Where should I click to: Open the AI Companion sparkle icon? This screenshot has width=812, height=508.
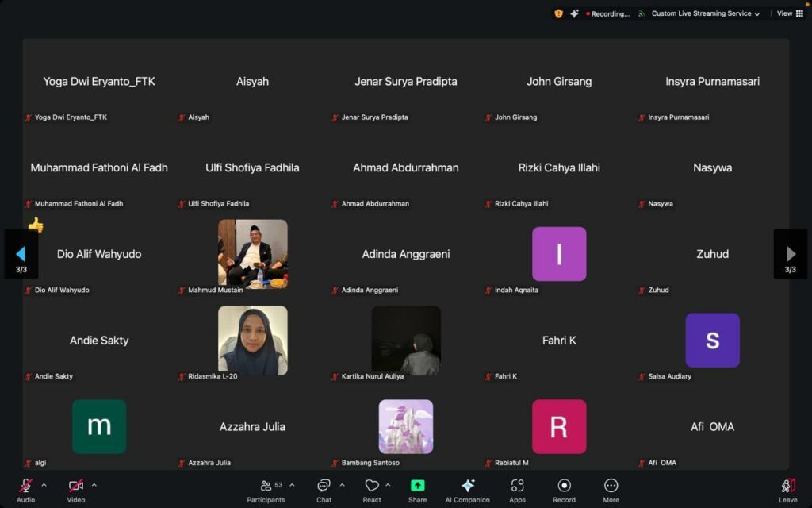pos(468,486)
